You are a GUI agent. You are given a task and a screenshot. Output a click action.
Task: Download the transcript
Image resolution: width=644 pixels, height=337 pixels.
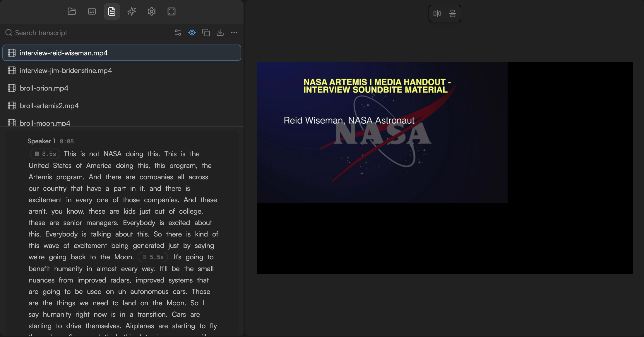tap(220, 33)
